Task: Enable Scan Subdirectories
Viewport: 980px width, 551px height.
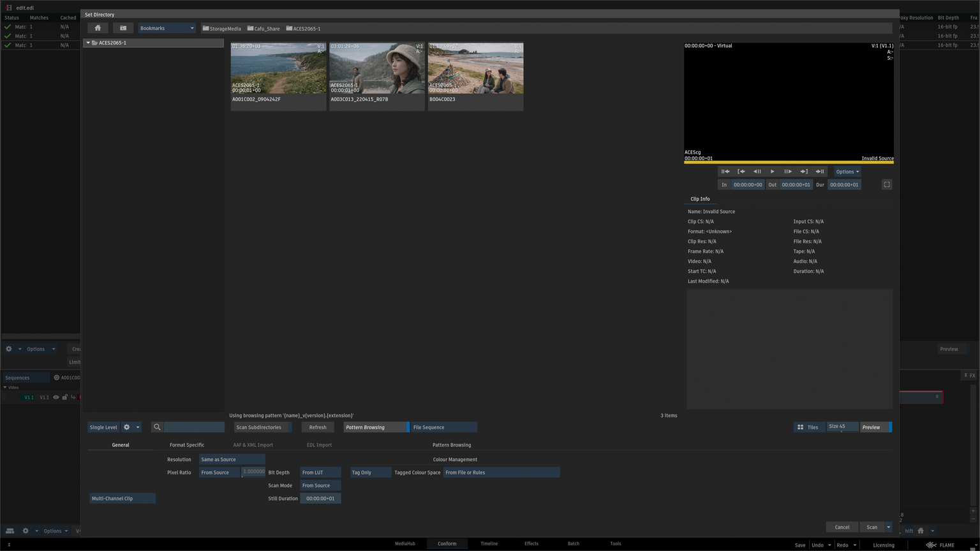Action: (262, 427)
